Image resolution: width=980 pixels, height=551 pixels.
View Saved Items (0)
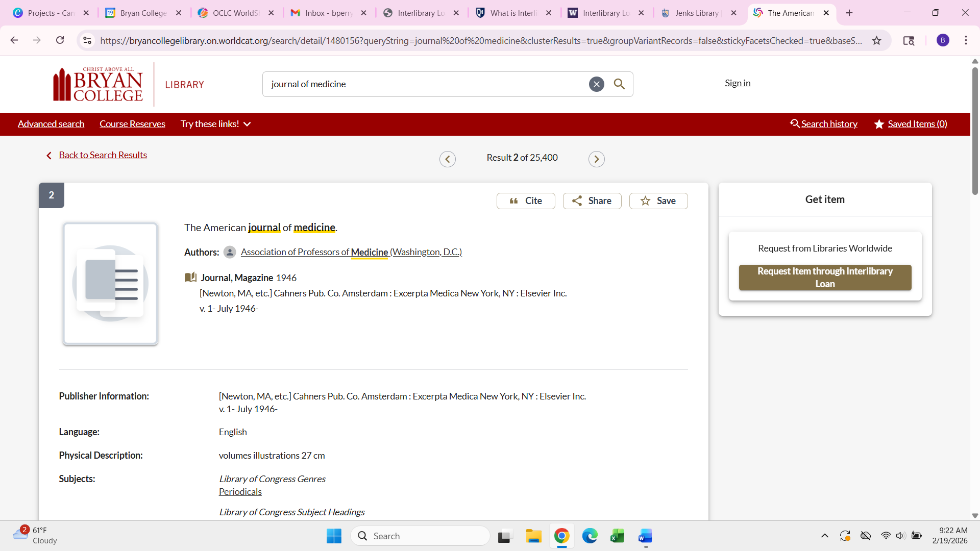tap(911, 124)
